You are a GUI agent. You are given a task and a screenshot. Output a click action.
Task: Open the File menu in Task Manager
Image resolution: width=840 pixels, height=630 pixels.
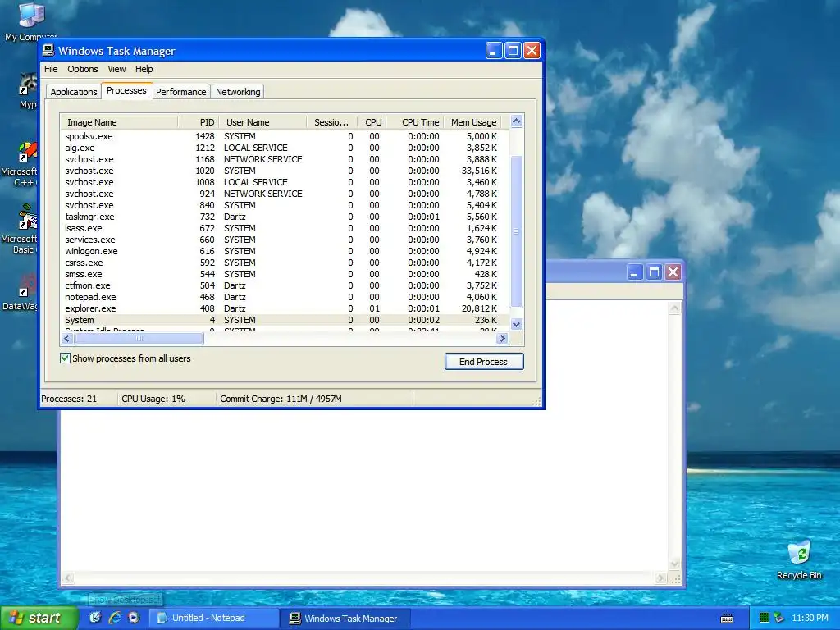click(x=51, y=69)
